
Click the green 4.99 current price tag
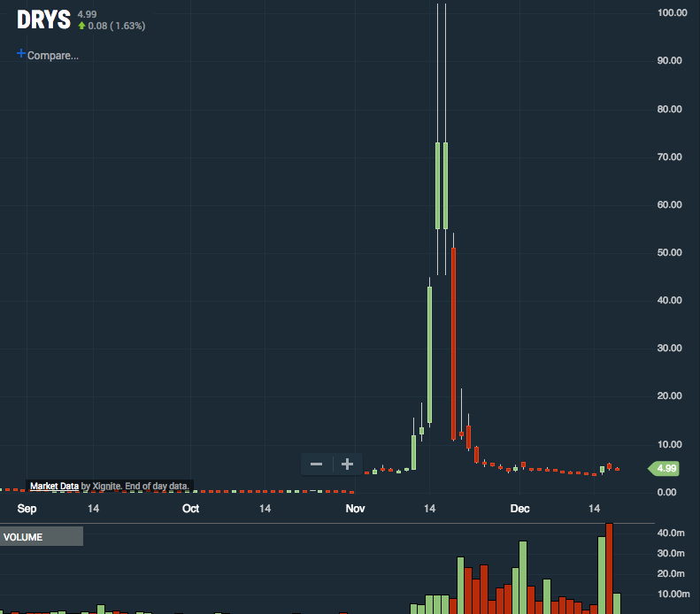665,468
